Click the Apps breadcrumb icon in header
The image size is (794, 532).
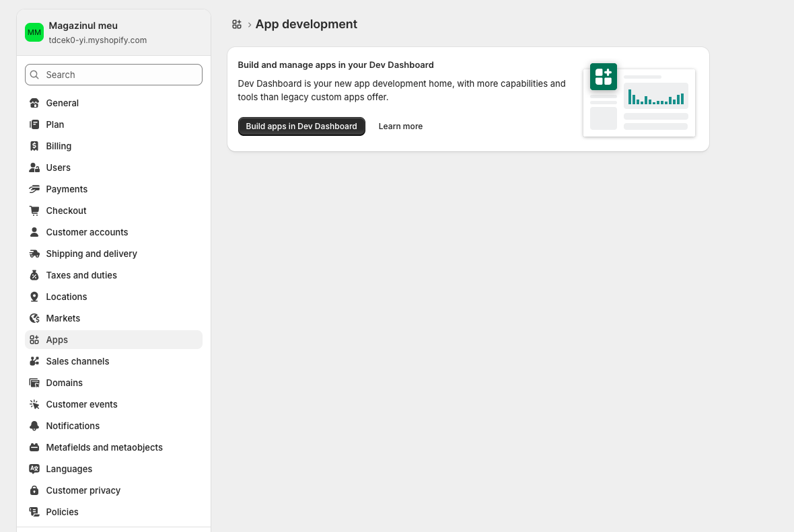tap(236, 24)
